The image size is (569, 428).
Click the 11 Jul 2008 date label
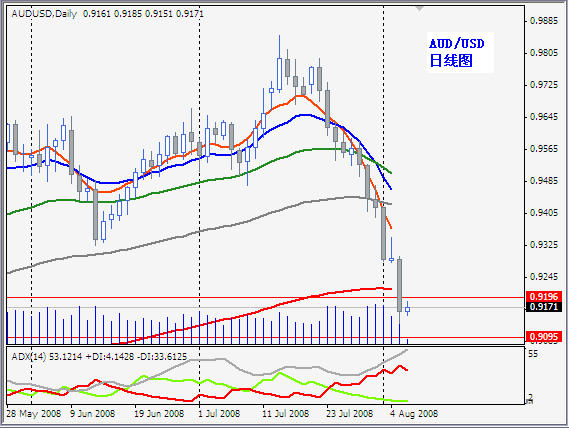286,413
